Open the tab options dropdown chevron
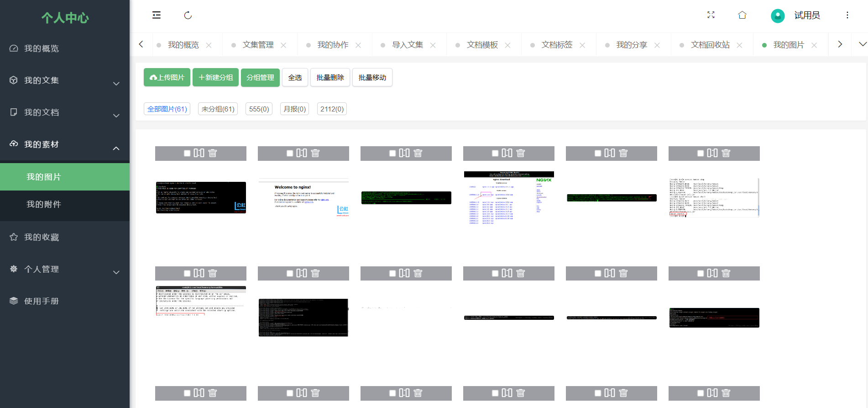868x408 pixels. point(862,44)
